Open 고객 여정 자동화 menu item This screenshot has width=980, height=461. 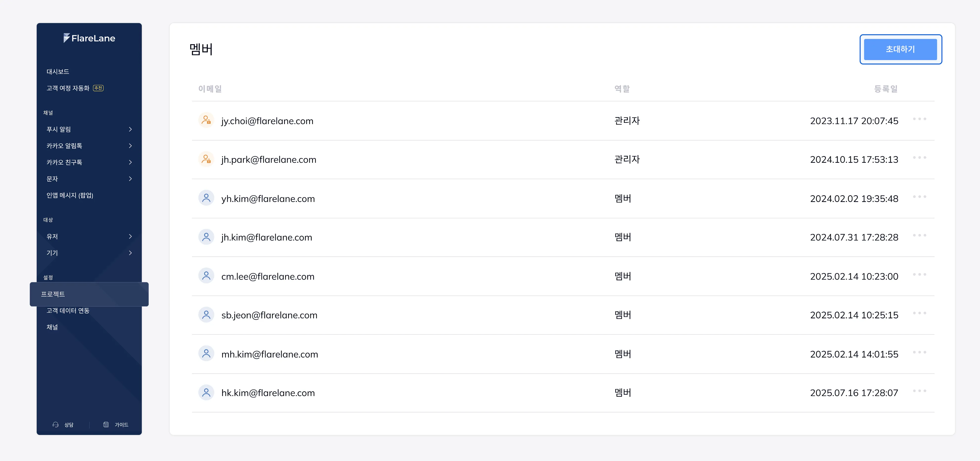(x=68, y=88)
